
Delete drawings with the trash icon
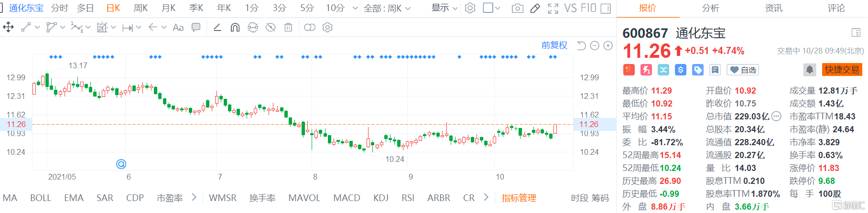288,27
